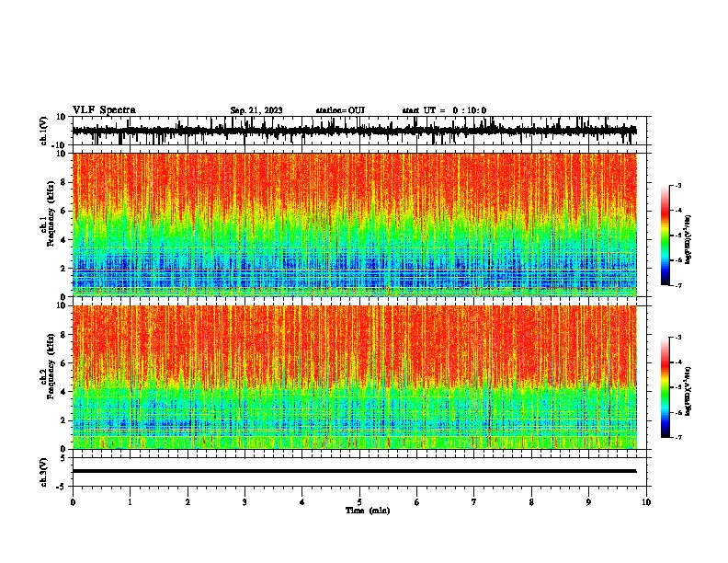The width and height of the screenshot is (728, 563).
Task: Click the time axis tick label "1"
Action: 130,502
